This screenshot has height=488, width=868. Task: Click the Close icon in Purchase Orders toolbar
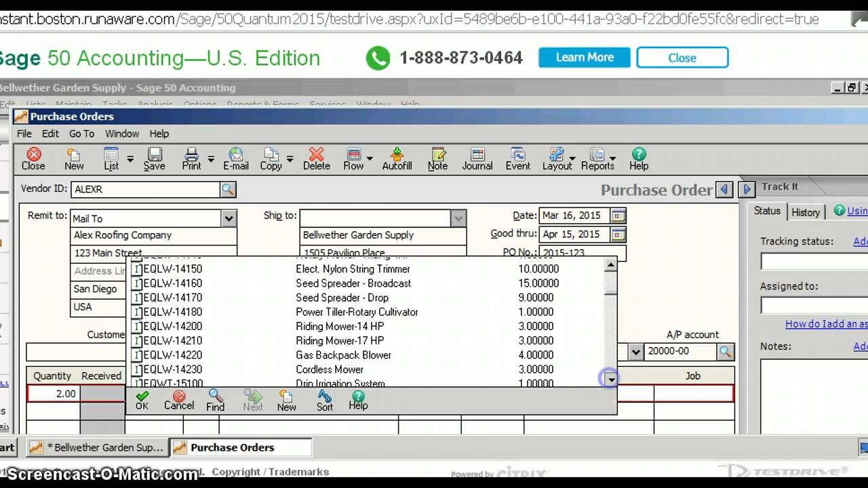[x=33, y=159]
